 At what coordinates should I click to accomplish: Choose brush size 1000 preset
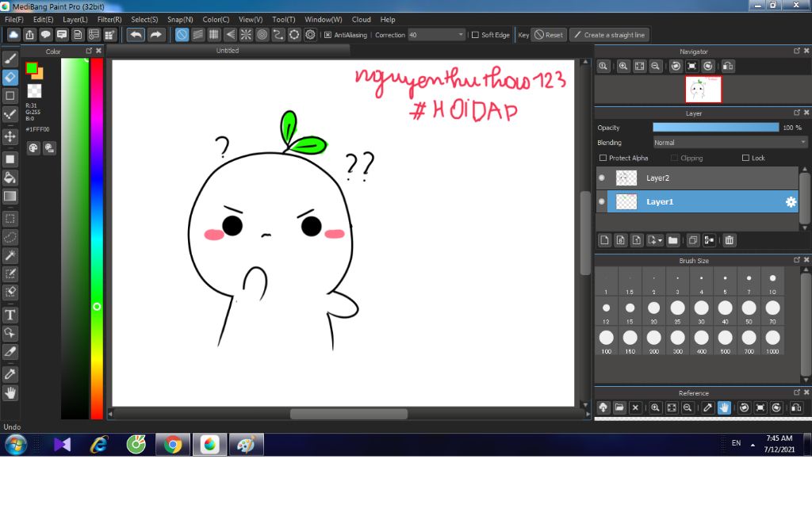pyautogui.click(x=772, y=341)
